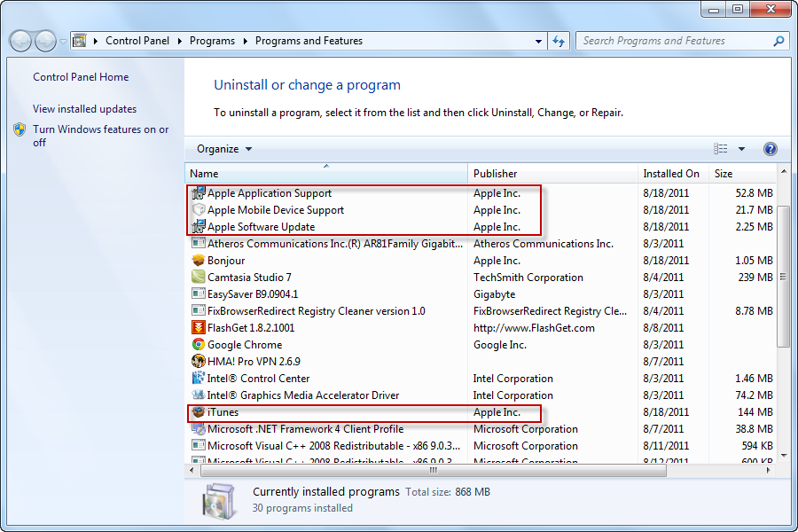
Task: Click Programs and Features breadcrumb
Action: (x=309, y=41)
